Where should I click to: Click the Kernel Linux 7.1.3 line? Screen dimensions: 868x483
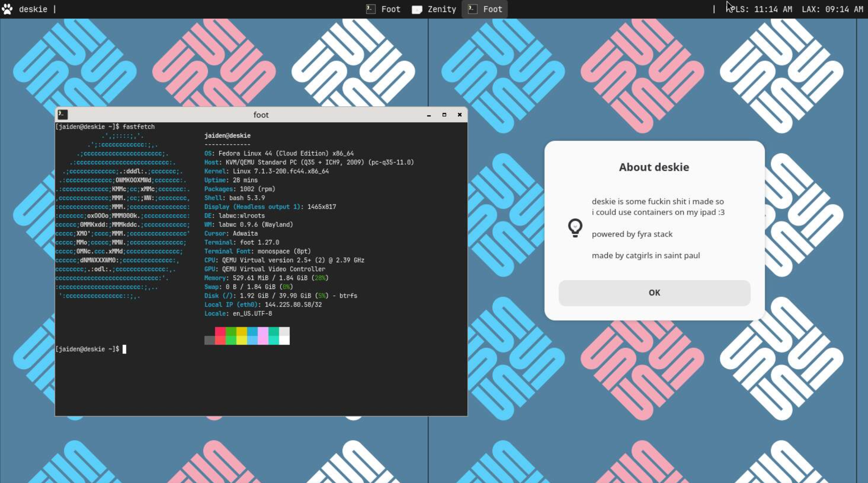tap(266, 171)
